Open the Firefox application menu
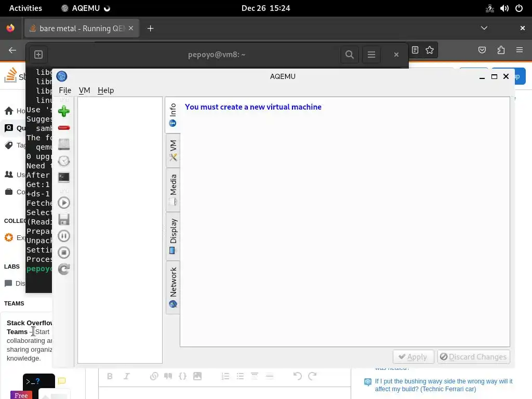This screenshot has height=399, width=532. [520, 50]
